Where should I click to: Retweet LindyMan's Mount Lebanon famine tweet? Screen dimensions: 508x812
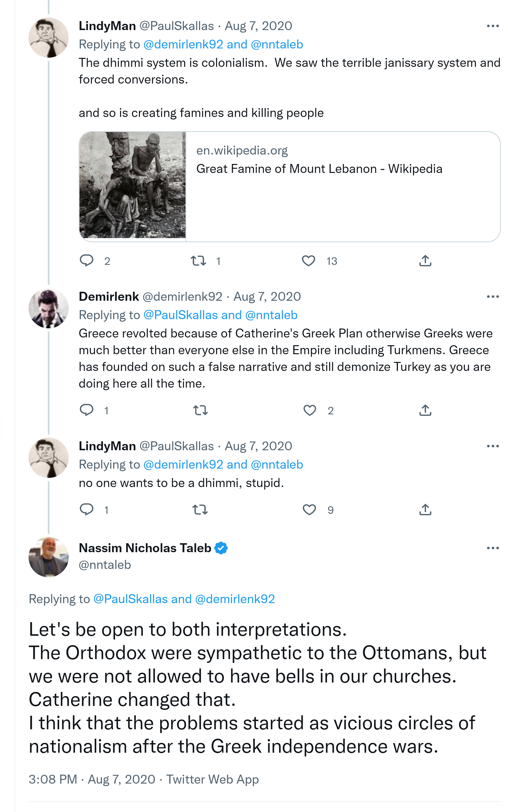coord(199,261)
